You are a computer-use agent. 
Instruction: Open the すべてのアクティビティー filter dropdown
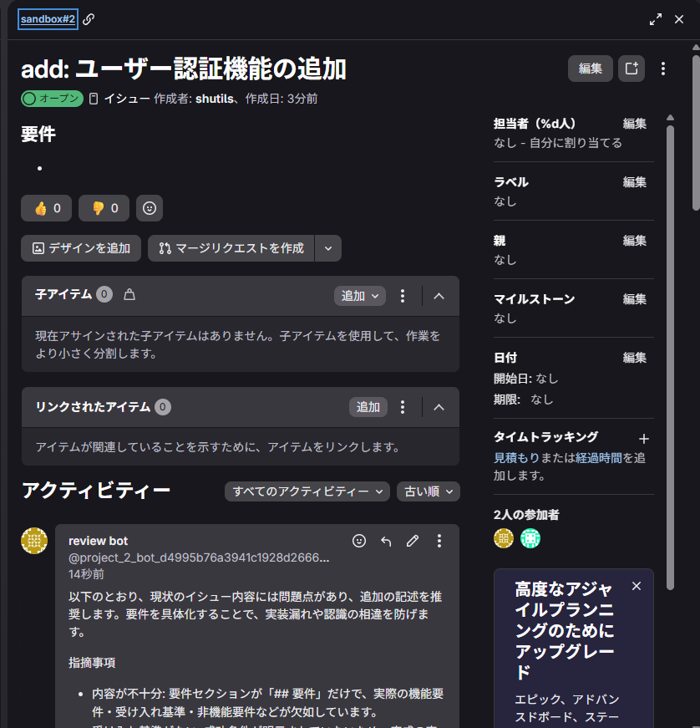(x=307, y=491)
